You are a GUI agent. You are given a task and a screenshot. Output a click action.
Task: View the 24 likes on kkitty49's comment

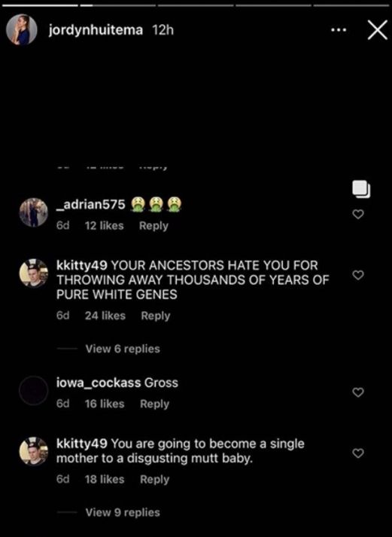click(105, 316)
